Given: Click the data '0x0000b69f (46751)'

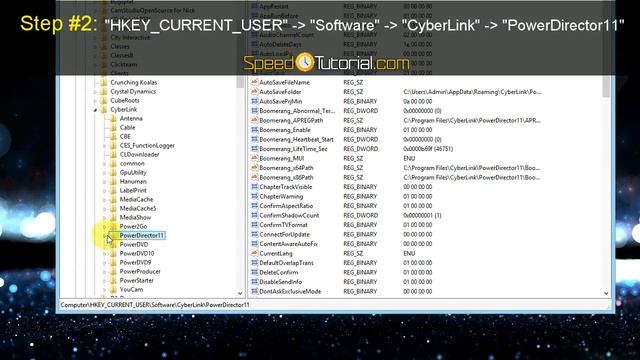Looking at the screenshot, I should [x=428, y=149].
